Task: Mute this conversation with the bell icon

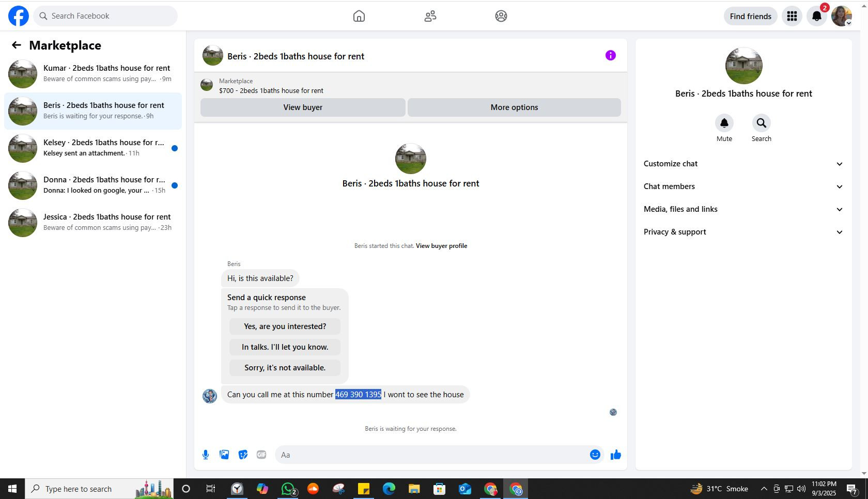Action: click(724, 123)
